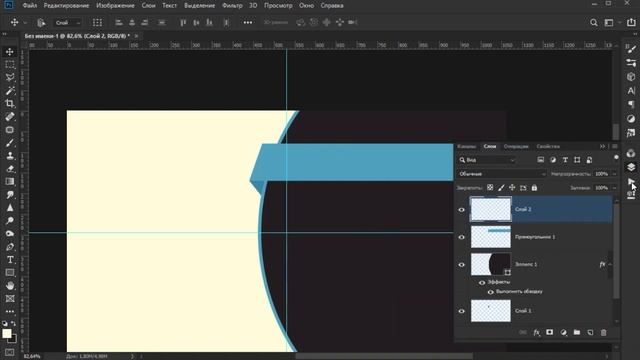This screenshot has width=640, height=360.
Task: Open the fill slider dropdown arrow
Action: tap(614, 188)
